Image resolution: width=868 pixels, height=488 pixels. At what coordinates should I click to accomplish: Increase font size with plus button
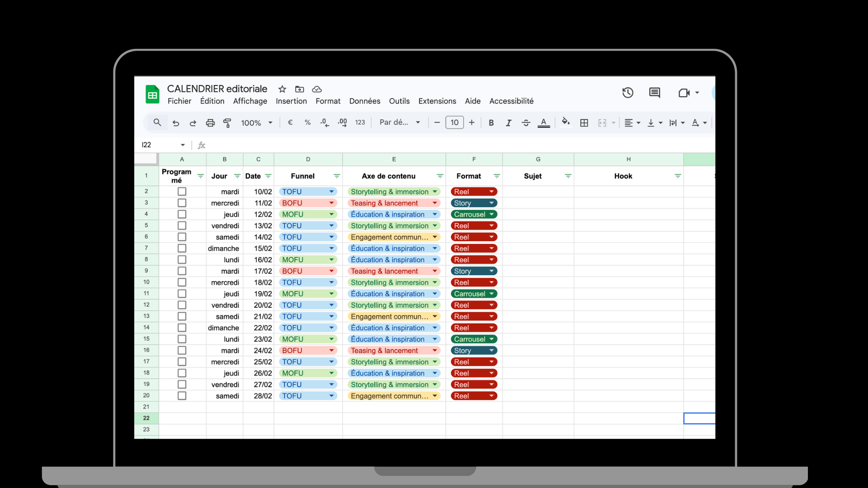[x=472, y=123]
